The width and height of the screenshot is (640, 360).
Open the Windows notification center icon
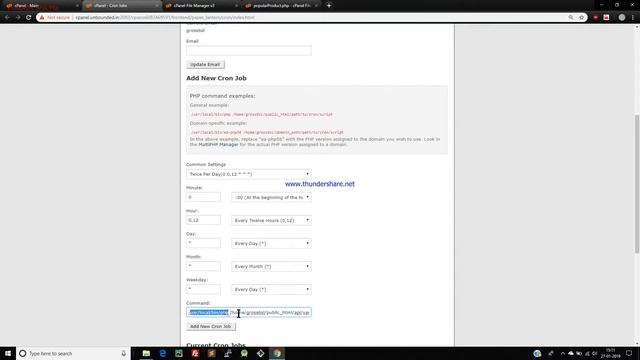pos(629,353)
